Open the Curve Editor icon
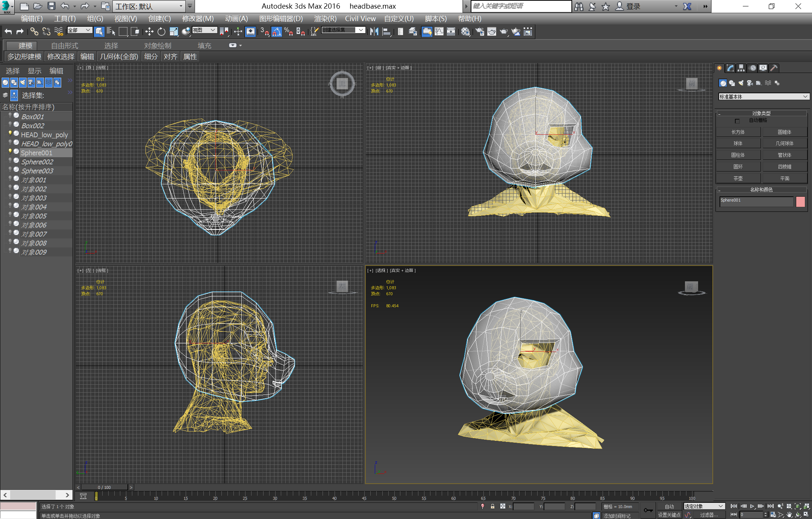Viewport: 812px width, 519px height. click(x=439, y=32)
